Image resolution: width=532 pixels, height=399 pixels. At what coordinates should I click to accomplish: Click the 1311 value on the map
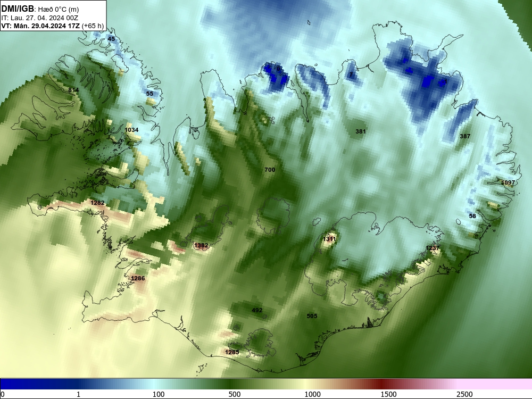pos(329,239)
